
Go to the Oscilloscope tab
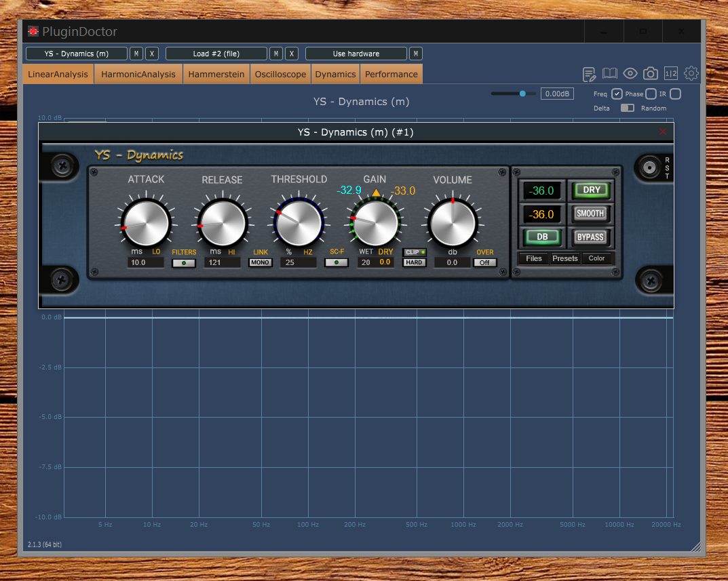coord(280,75)
